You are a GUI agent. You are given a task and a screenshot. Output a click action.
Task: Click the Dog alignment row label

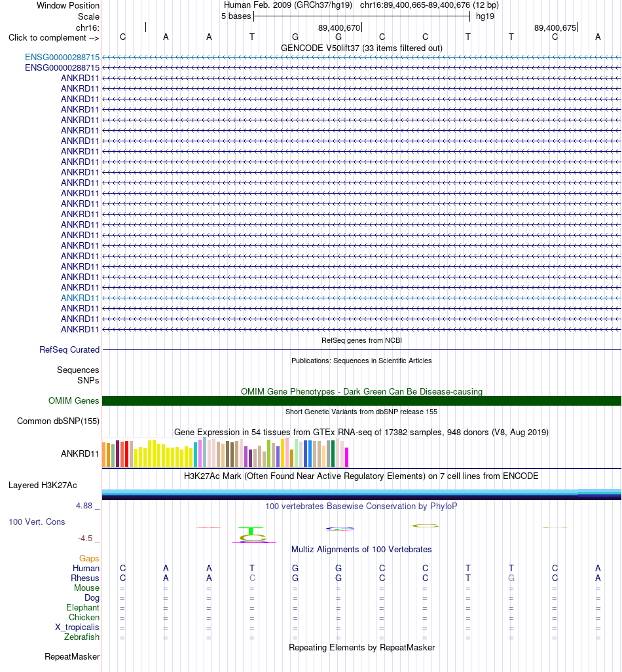coord(92,598)
